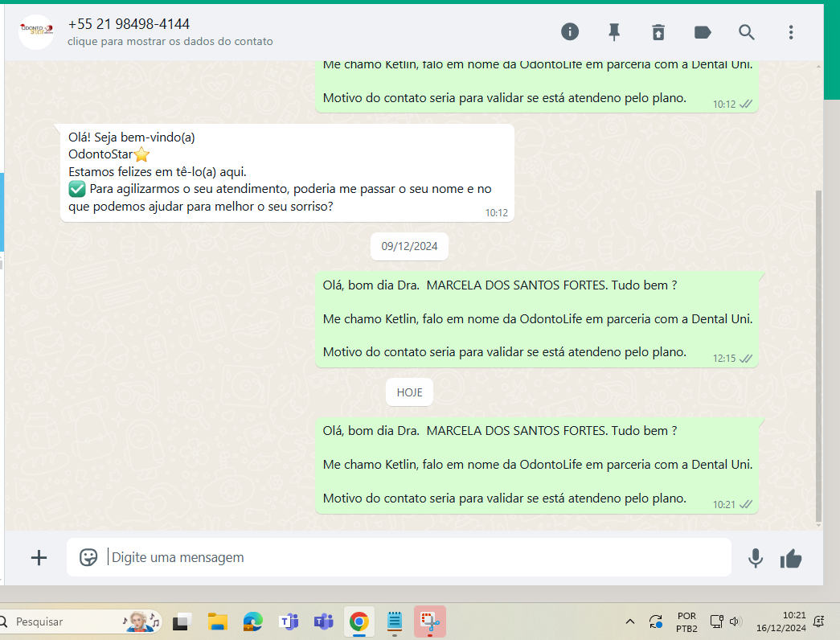Open File Explorer from the taskbar
The image size is (840, 640).
pos(218,622)
